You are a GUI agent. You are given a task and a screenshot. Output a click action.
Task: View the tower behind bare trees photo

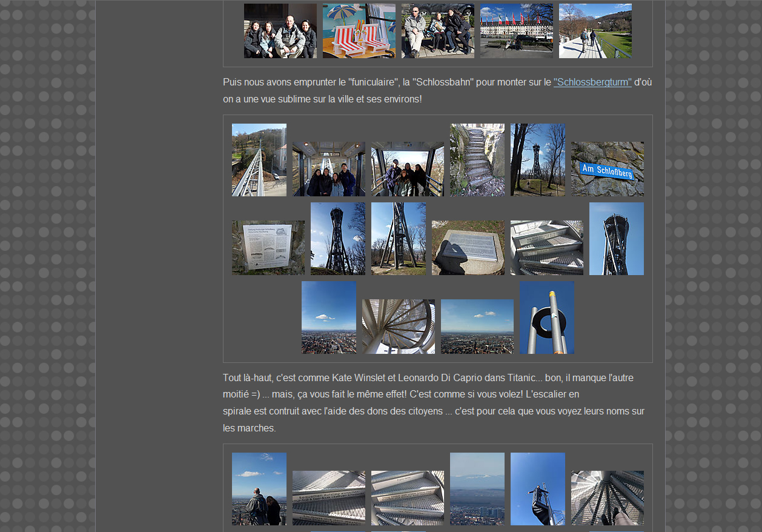pos(537,160)
